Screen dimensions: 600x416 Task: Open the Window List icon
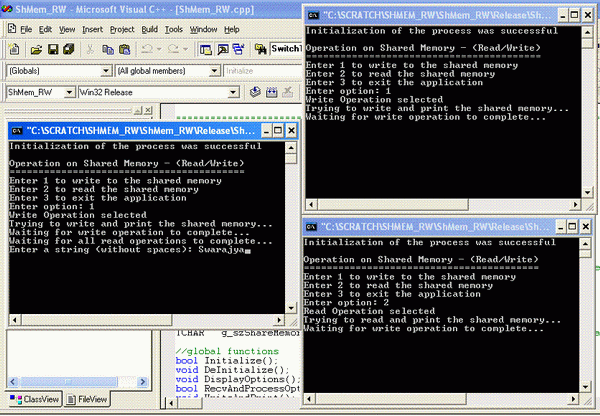click(239, 49)
